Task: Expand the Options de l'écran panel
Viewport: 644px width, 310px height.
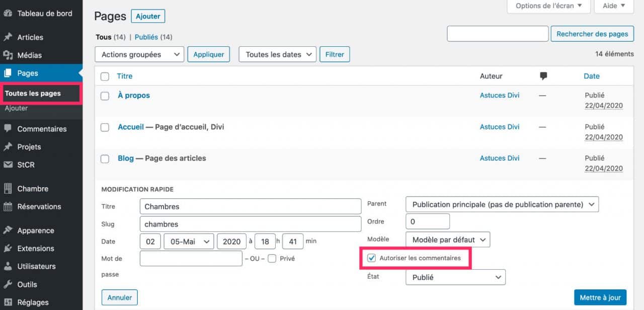Action: (548, 6)
